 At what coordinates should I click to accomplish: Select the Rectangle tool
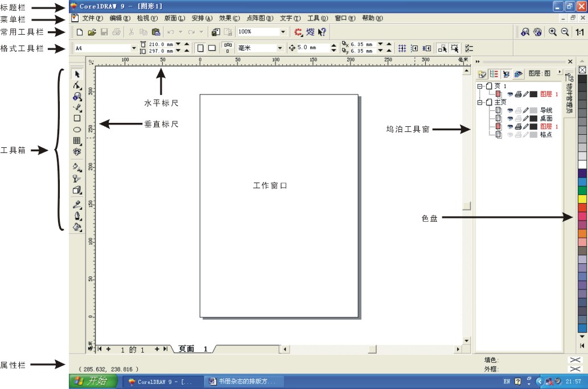click(77, 118)
